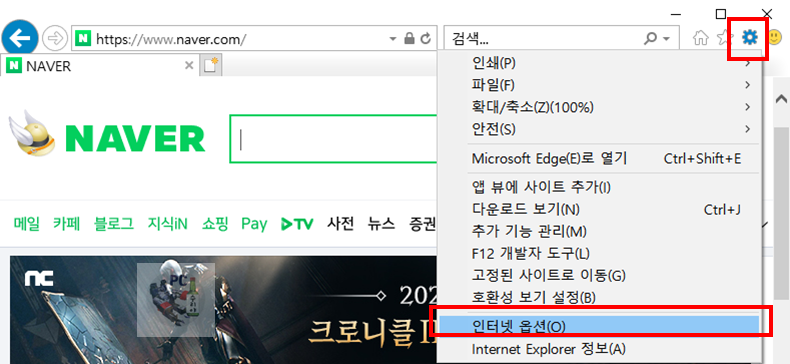Click the winged hat mascot image
Image resolution: width=790 pixels, height=364 pixels.
pos(32,133)
